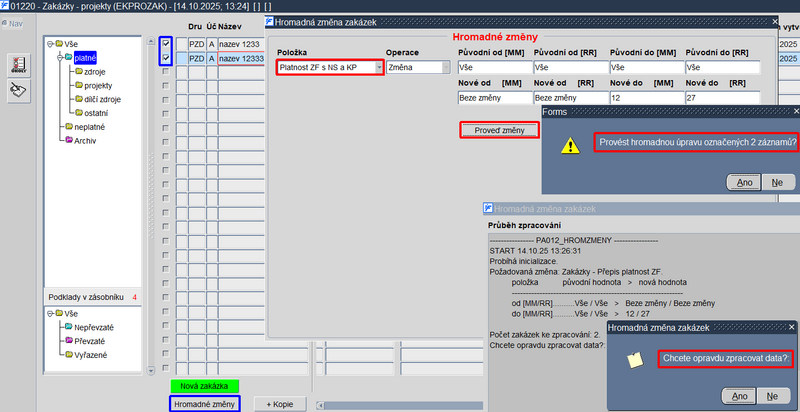800x412 pixels.
Task: Click the Původní od [MM] field
Action: 495,67
